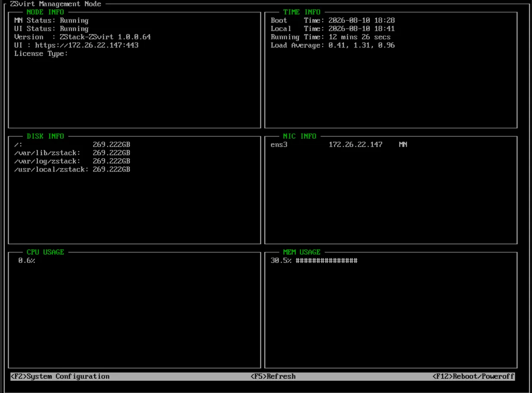Click Boot Time 2026-08-10 18:28
532x393 pixels.
pyautogui.click(x=333, y=20)
